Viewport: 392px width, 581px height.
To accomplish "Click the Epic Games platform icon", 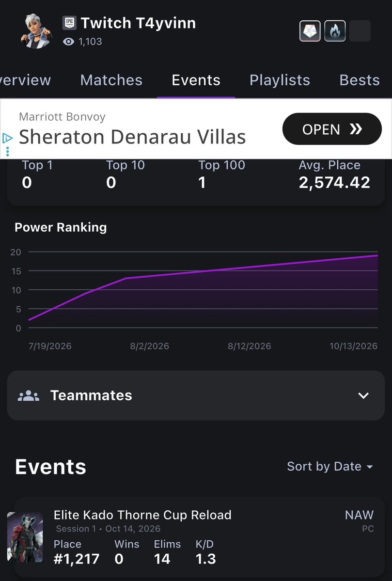I will (69, 23).
